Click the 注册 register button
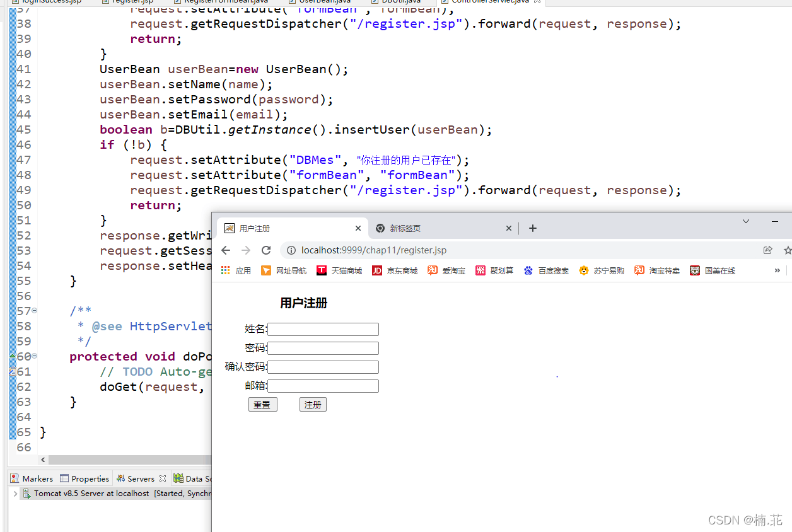The image size is (792, 532). click(313, 404)
